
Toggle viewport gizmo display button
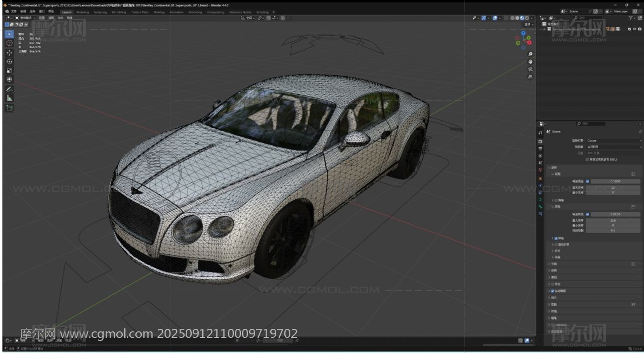[x=484, y=18]
